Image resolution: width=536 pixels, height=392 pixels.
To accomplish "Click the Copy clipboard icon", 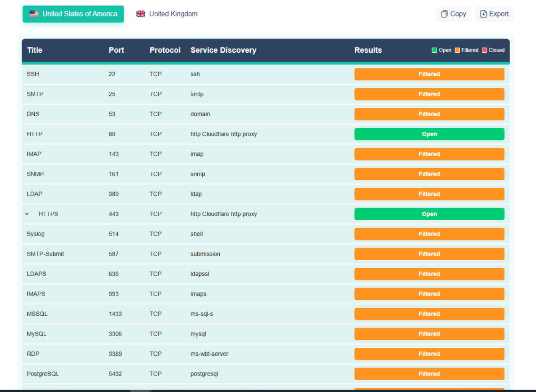I will coord(444,14).
